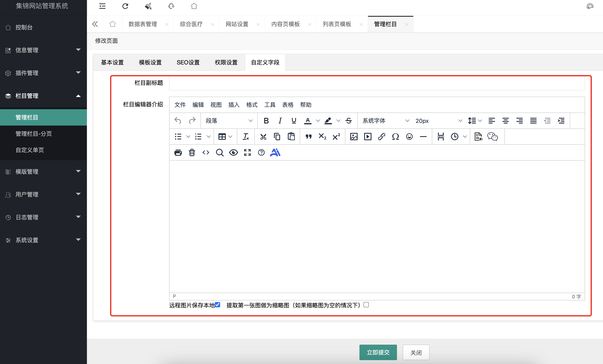
Task: Switch to the 基本设置 tab
Action: [112, 62]
